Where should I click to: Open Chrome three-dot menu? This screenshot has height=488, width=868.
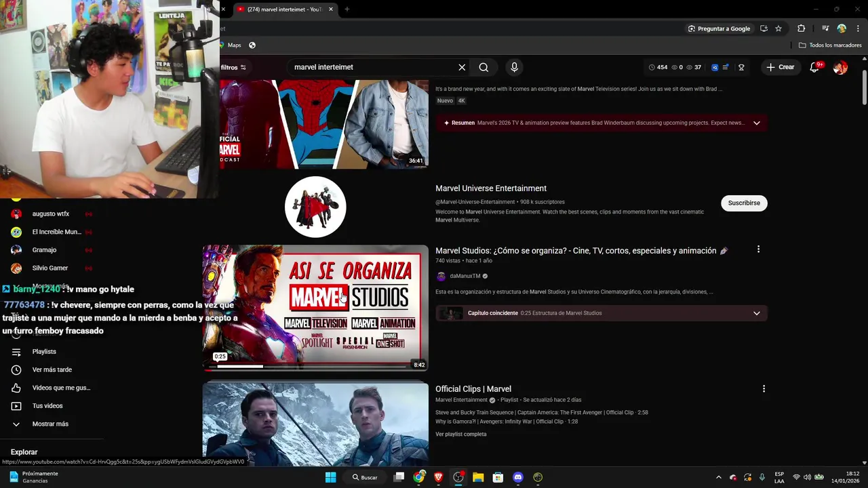pyautogui.click(x=858, y=28)
